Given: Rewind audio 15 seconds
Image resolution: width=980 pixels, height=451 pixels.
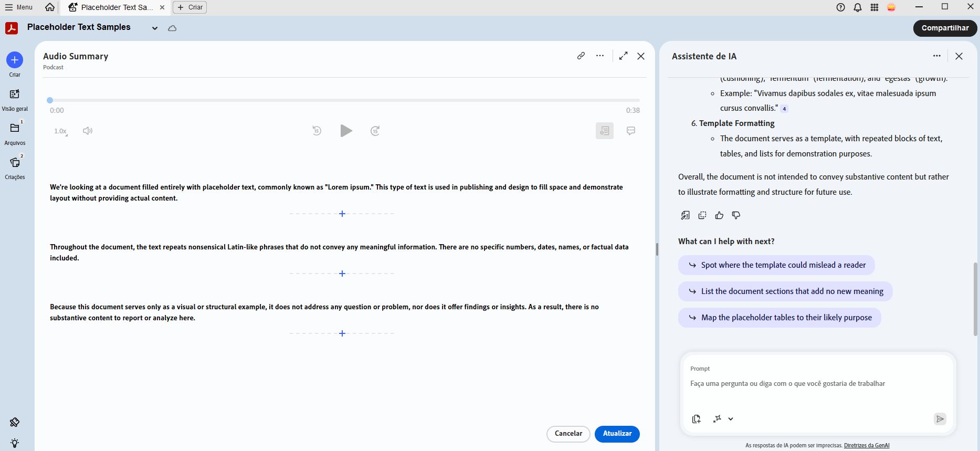Looking at the screenshot, I should (317, 131).
